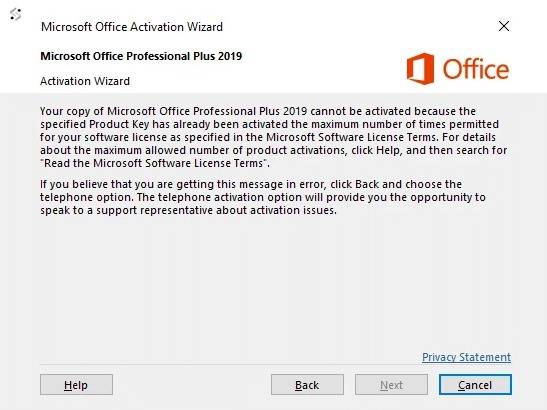
Task: Go Back to choose the telephone option
Action: [x=307, y=385]
